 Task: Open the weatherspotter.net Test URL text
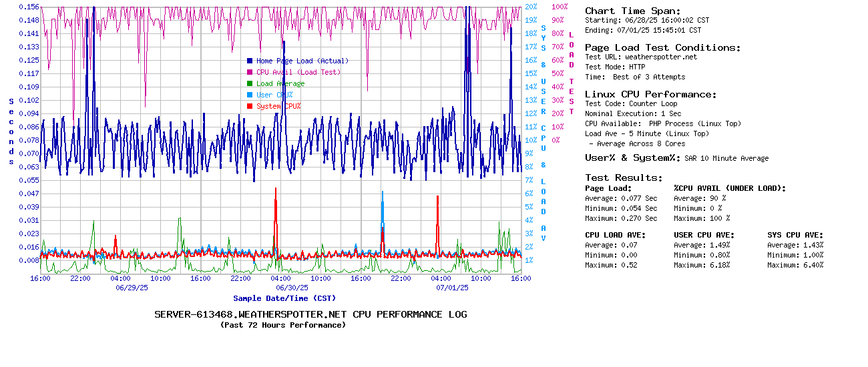coord(660,57)
